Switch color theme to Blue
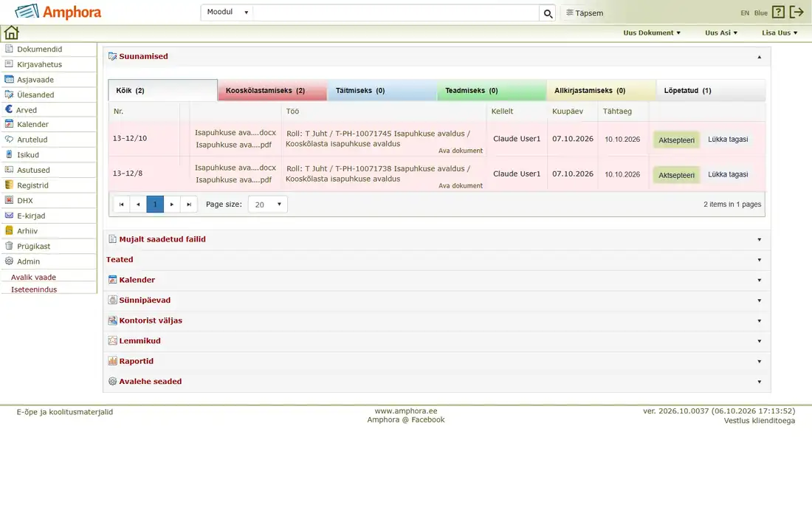 [x=761, y=13]
